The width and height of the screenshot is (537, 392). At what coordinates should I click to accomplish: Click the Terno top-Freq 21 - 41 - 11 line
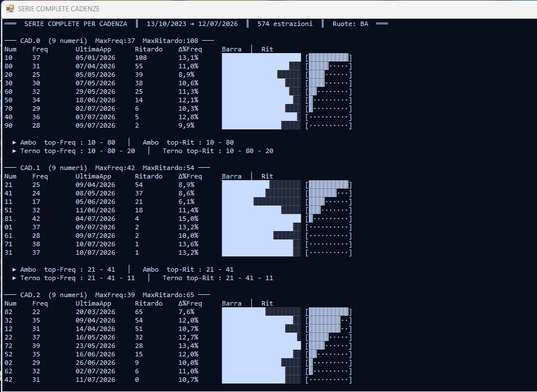[73, 278]
